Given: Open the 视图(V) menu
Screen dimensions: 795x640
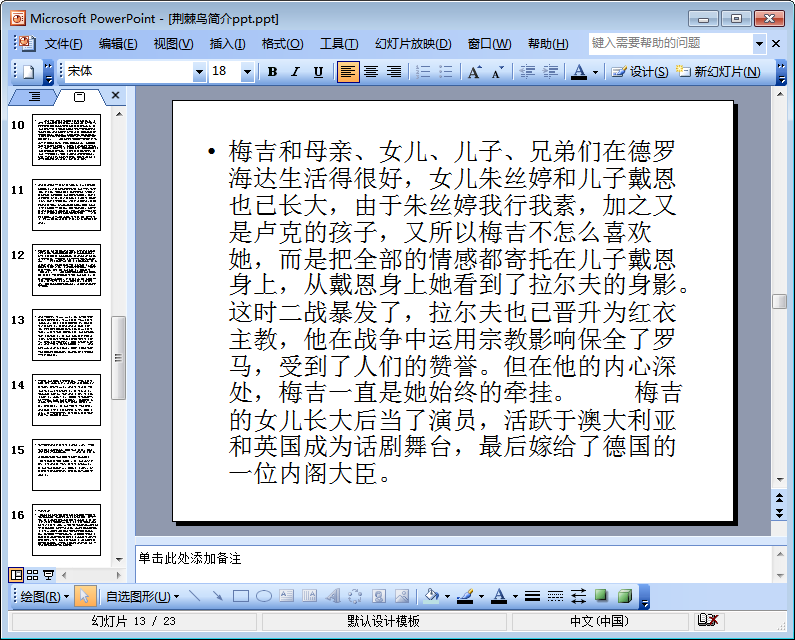Looking at the screenshot, I should tap(173, 44).
